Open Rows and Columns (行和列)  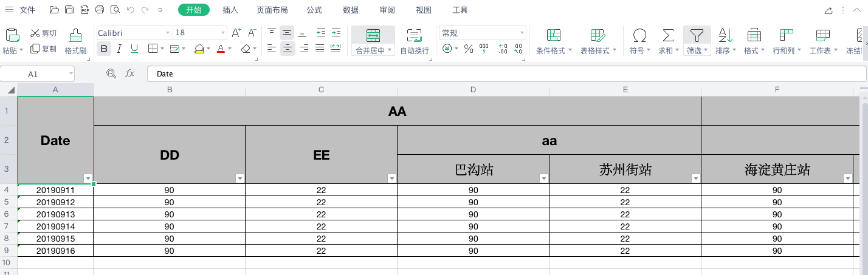(787, 42)
